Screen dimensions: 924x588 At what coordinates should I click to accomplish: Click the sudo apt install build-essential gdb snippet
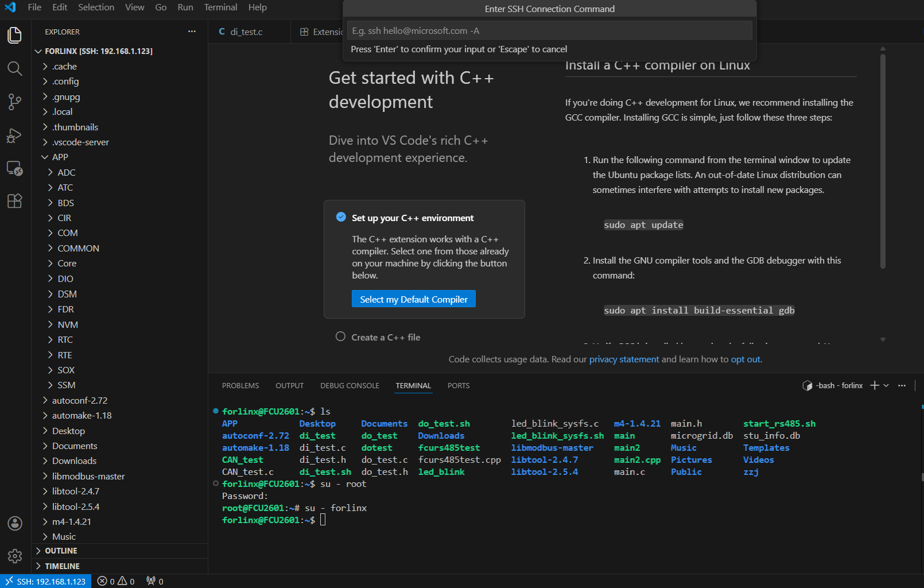(x=699, y=310)
